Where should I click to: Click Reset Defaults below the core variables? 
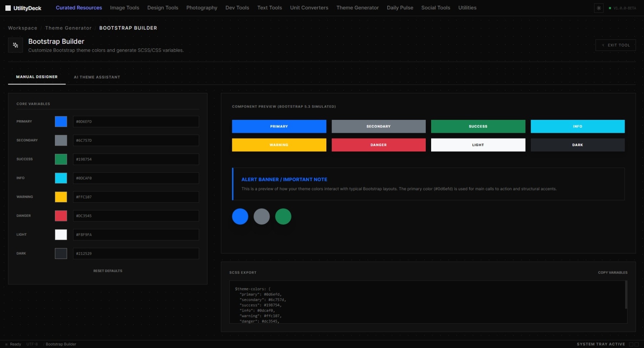[108, 271]
